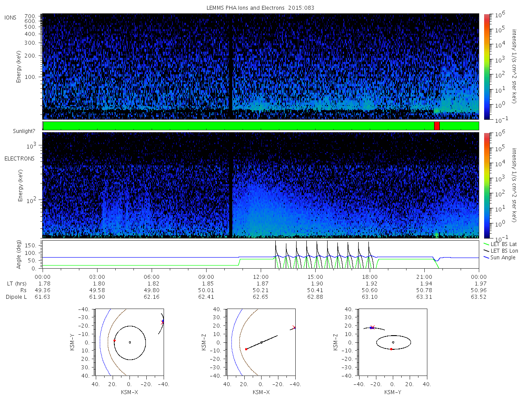Click the ions intensity color bar
Viewport: 532px width, 399px height.
click(486, 66)
